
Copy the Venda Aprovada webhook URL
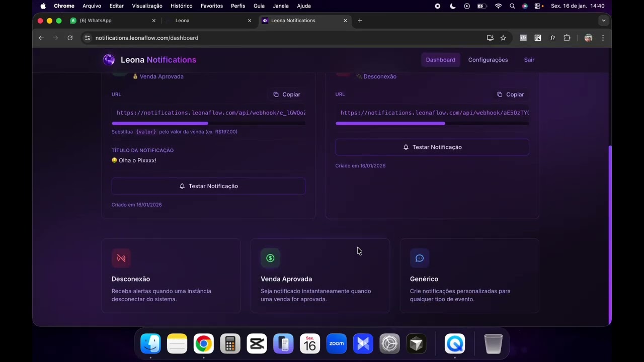click(x=286, y=95)
